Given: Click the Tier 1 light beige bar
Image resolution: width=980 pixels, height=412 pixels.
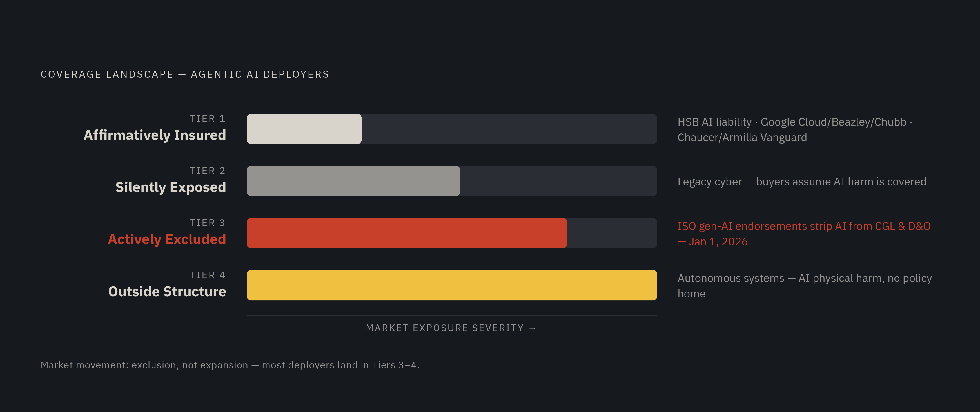Looking at the screenshot, I should tap(304, 129).
